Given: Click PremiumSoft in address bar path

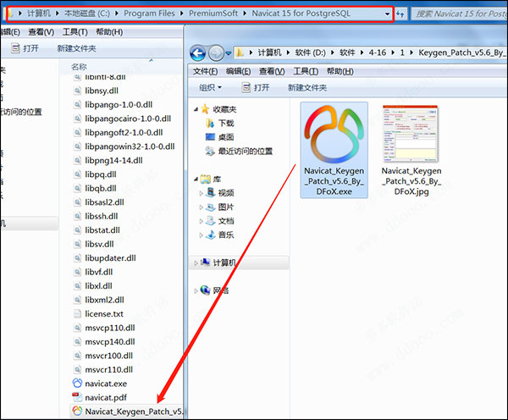Looking at the screenshot, I should [x=213, y=14].
